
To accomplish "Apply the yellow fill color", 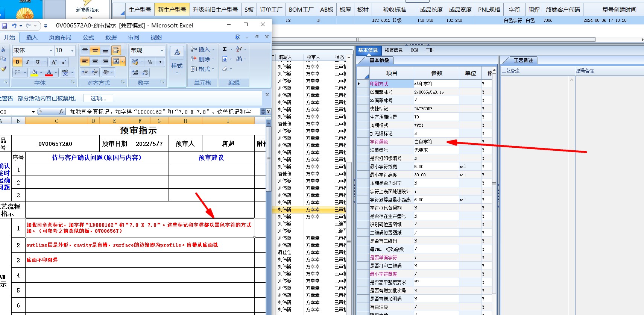I will coord(34,73).
